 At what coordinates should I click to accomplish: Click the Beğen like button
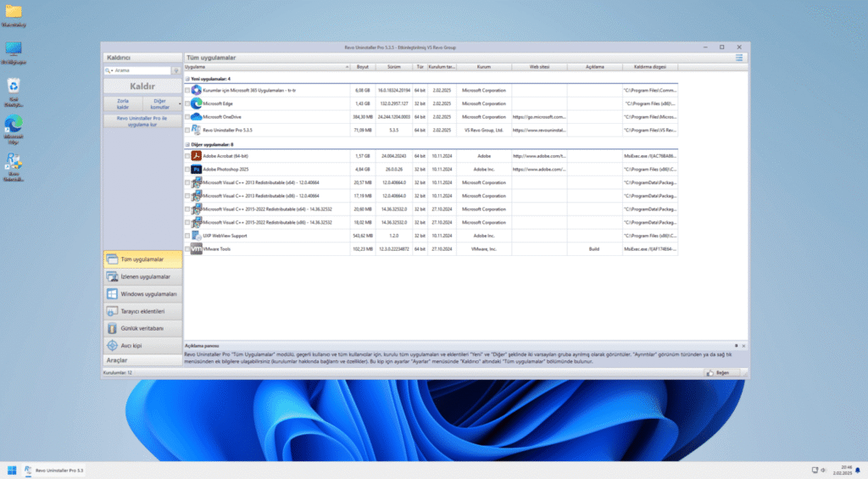[724, 373]
